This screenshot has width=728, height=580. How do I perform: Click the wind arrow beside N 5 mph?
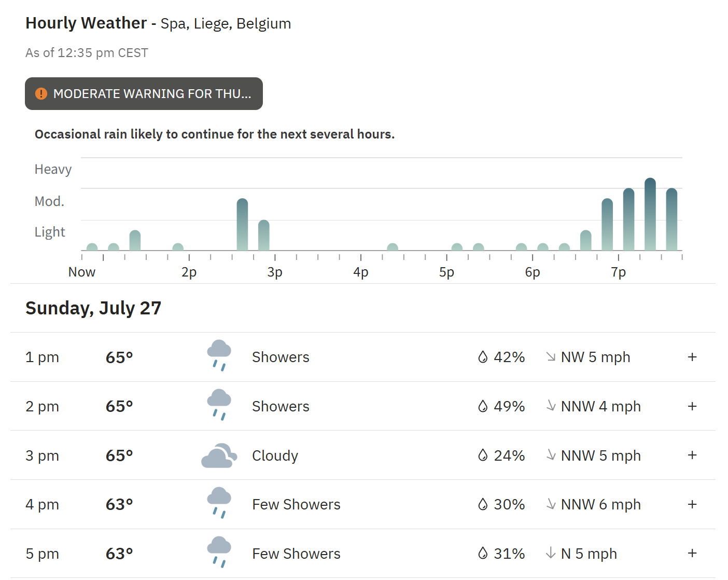click(x=551, y=554)
